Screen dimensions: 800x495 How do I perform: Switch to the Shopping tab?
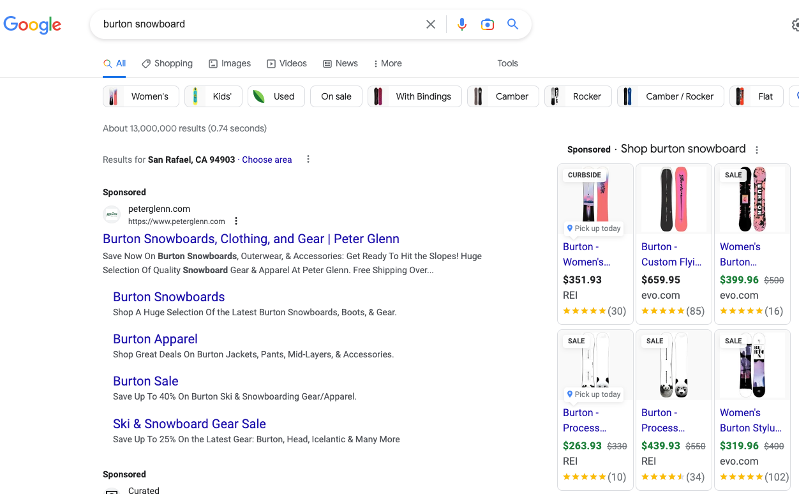point(167,63)
